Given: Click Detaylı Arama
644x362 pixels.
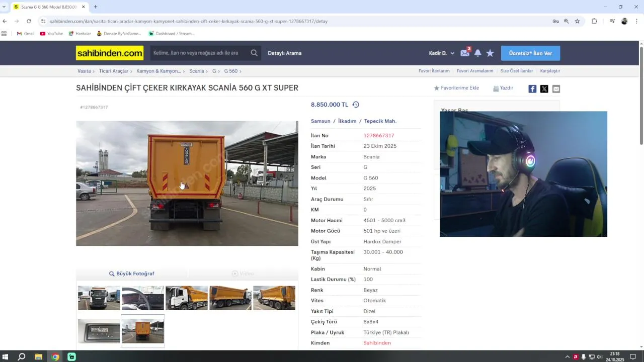Looking at the screenshot, I should pyautogui.click(x=285, y=53).
